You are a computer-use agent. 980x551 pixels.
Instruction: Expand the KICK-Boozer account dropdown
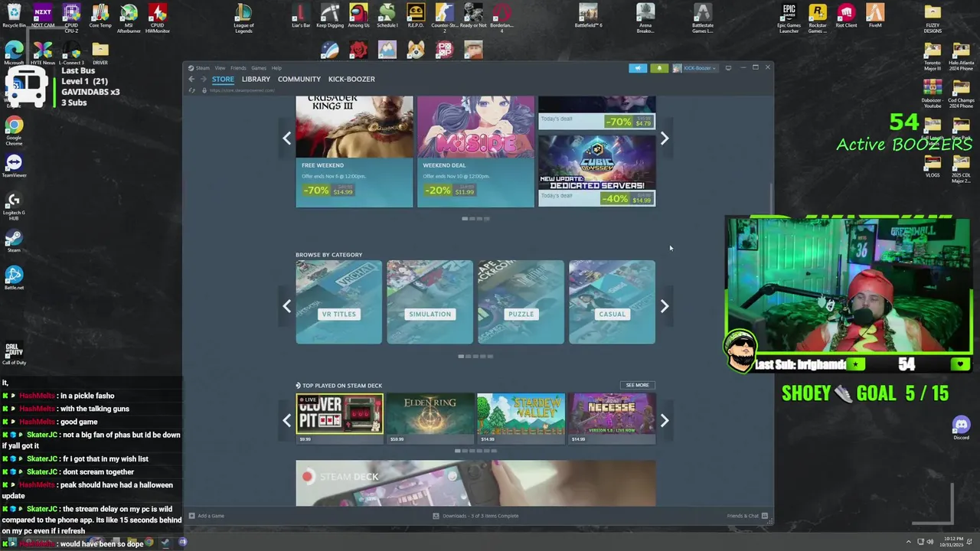694,68
